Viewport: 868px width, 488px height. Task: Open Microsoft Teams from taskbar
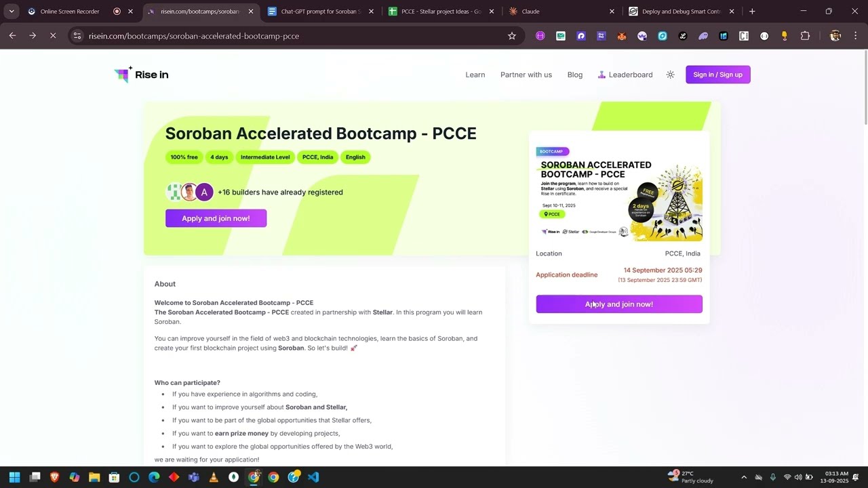tap(194, 477)
